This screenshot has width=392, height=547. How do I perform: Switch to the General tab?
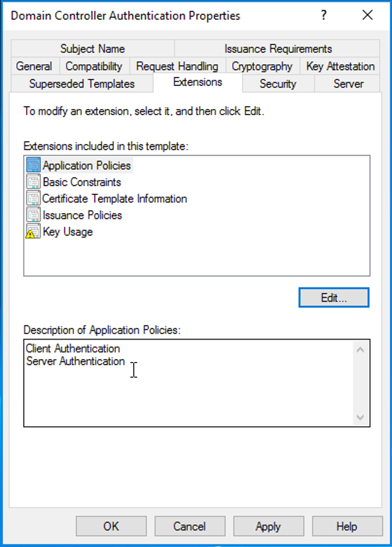34,66
